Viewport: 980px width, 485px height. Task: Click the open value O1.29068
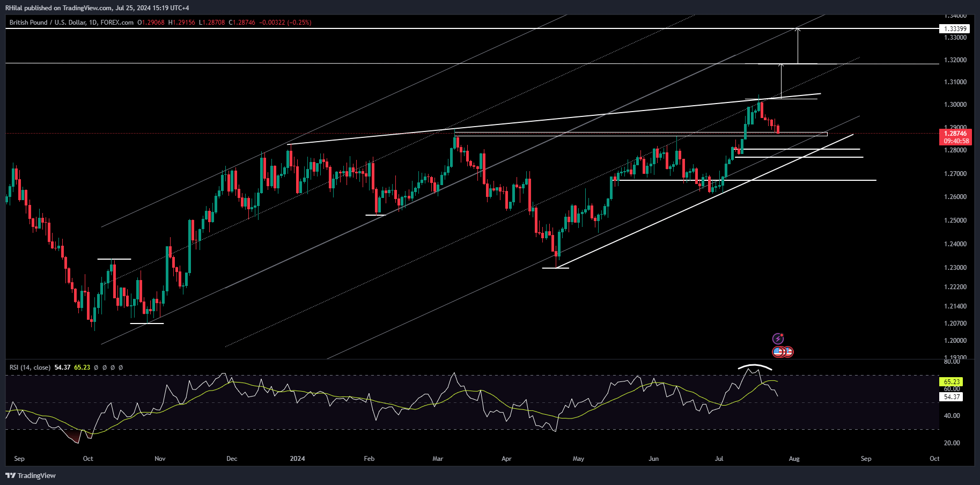(x=151, y=23)
